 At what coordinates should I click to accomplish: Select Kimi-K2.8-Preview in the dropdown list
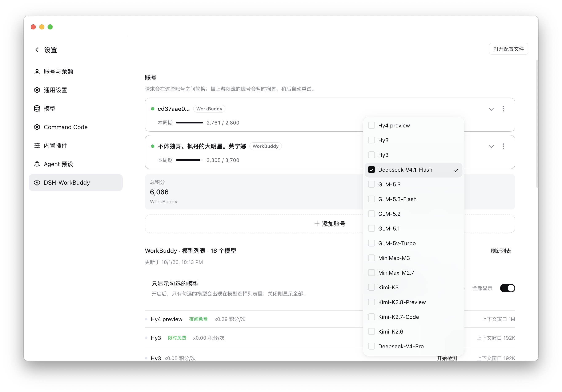click(x=413, y=302)
